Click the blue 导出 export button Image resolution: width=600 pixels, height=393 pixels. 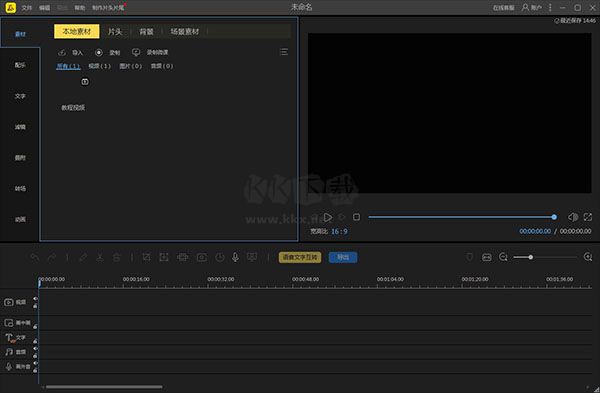pyautogui.click(x=343, y=257)
